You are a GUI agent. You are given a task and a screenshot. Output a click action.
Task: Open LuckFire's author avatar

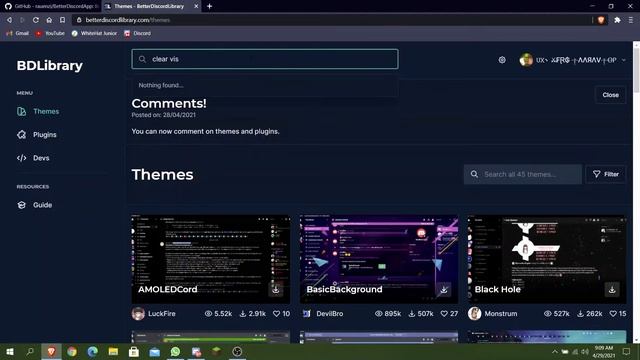(138, 313)
